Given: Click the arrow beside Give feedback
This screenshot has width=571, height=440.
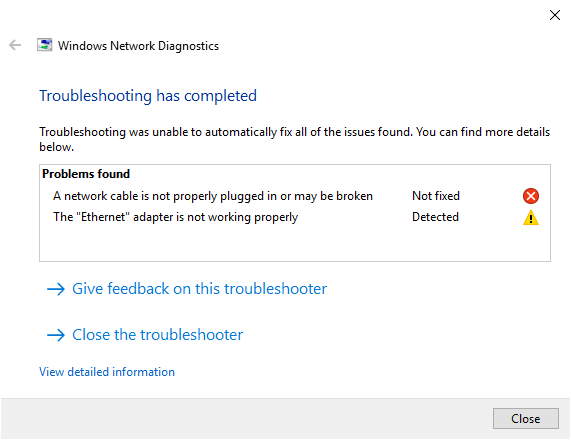Looking at the screenshot, I should (x=56, y=289).
